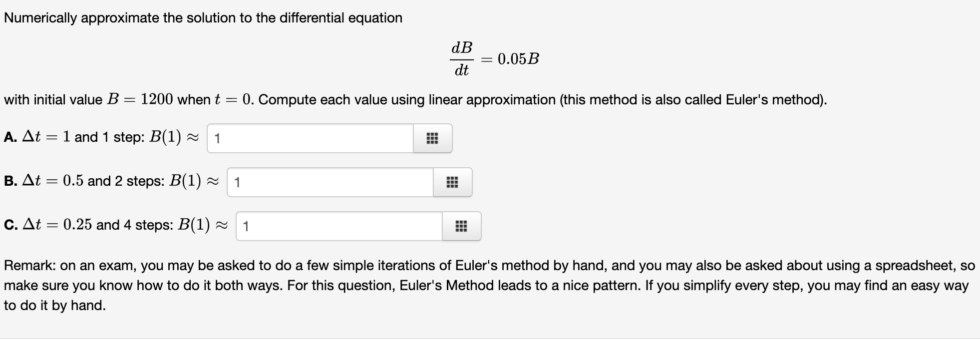980x340 pixels.
Task: Click inside the Δt = 0.5 answer field
Action: pos(329,182)
